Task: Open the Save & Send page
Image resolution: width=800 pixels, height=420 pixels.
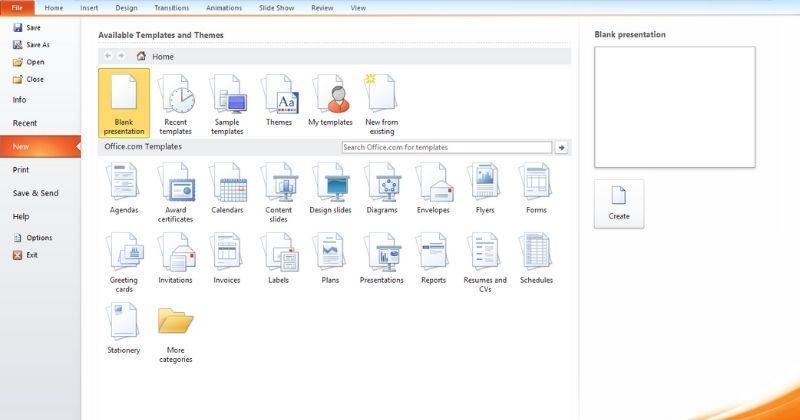Action: click(36, 193)
